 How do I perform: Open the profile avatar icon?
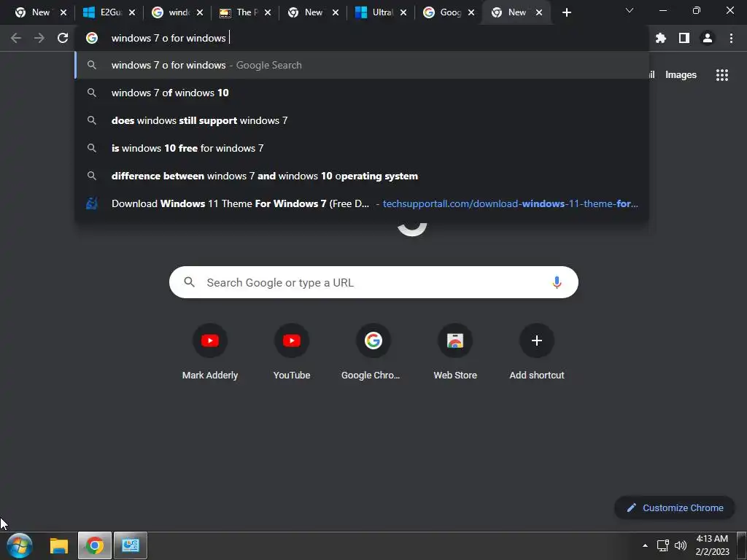708,38
